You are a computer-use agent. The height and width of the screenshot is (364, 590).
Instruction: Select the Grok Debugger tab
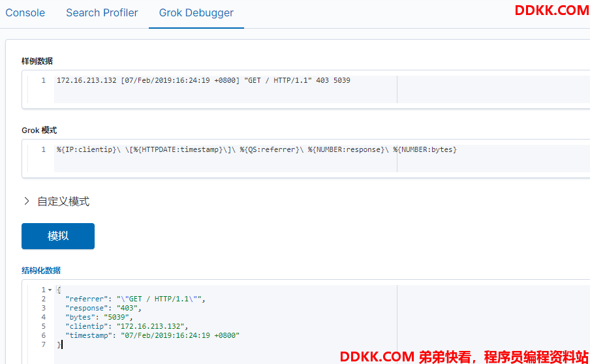point(196,13)
